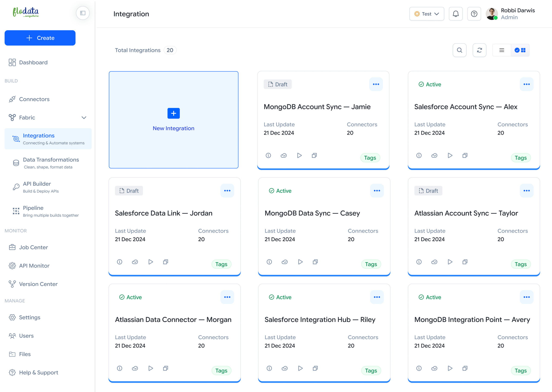Click the search icon above the cards
Viewport: 552px width, 392px height.
coord(459,50)
